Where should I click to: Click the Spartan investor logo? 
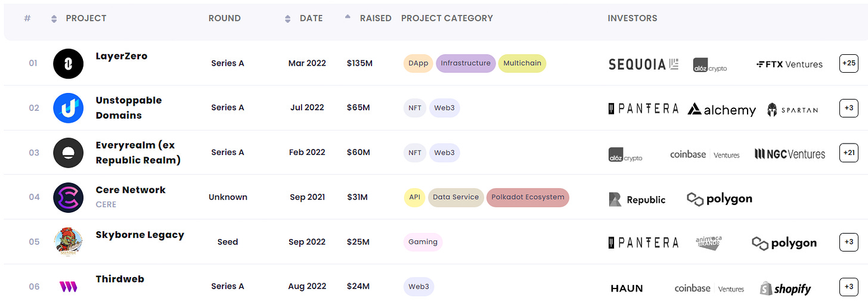(x=792, y=110)
